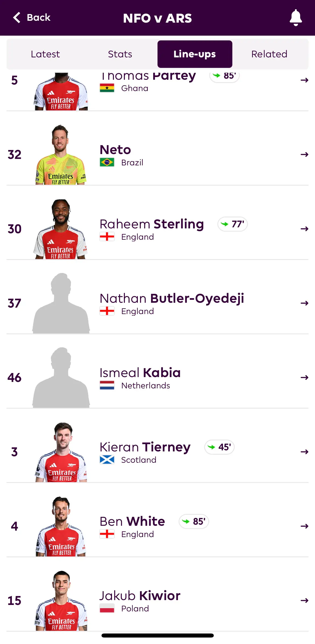
Task: Tap Ismeal Kabia's placeholder silhouette
Action: tap(61, 378)
